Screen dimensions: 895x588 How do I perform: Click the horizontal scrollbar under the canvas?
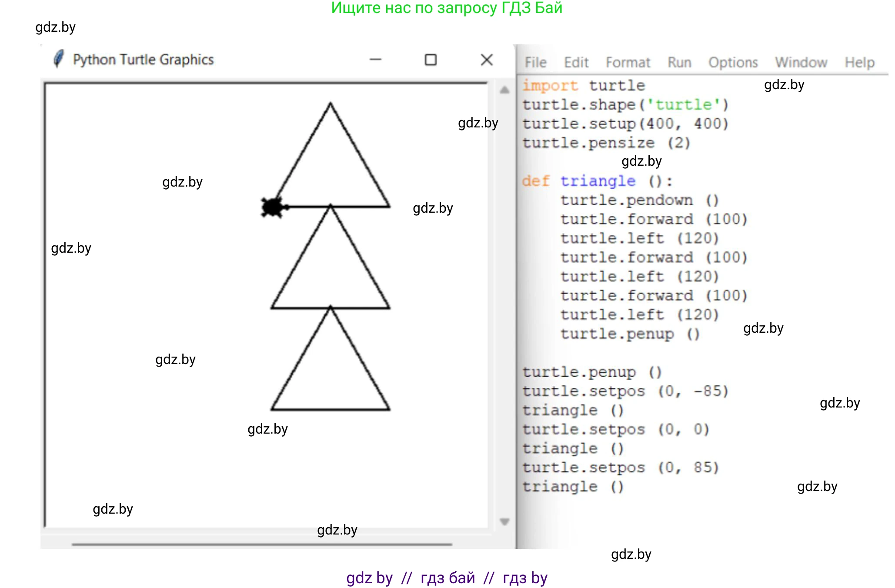[x=262, y=544]
